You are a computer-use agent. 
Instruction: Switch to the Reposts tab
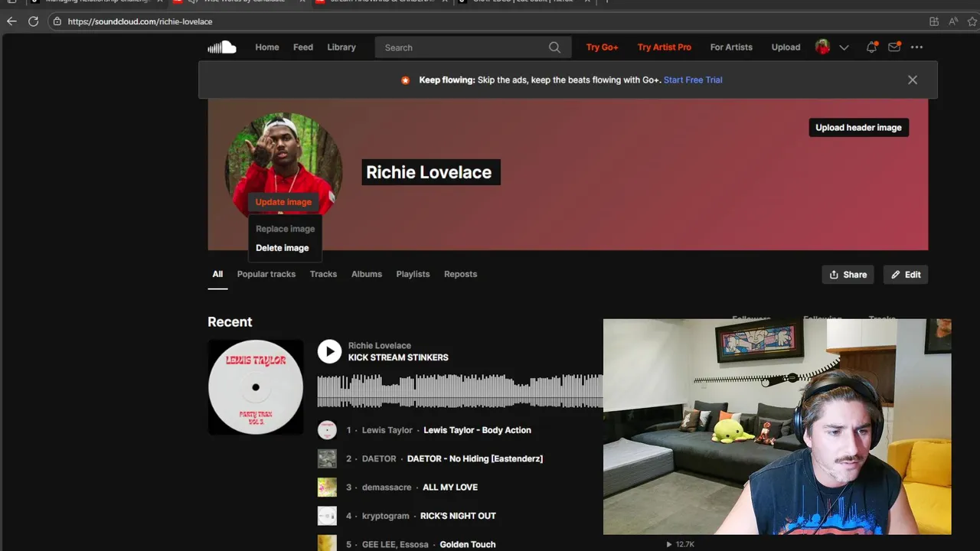(x=460, y=274)
